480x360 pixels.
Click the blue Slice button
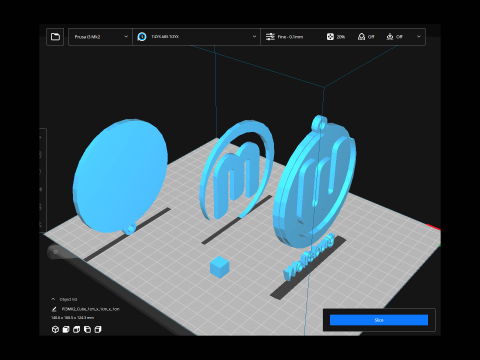(379, 320)
